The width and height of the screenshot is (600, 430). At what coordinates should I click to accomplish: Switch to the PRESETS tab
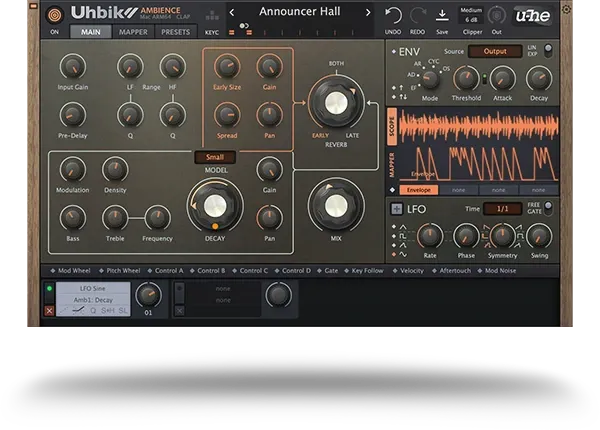pyautogui.click(x=175, y=32)
